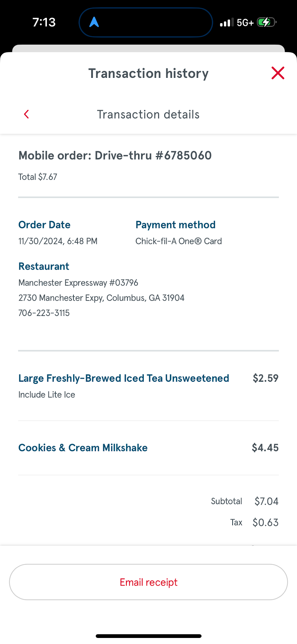Tap the Chick-fil-A One Card payment method
This screenshot has width=297, height=644.
[179, 241]
